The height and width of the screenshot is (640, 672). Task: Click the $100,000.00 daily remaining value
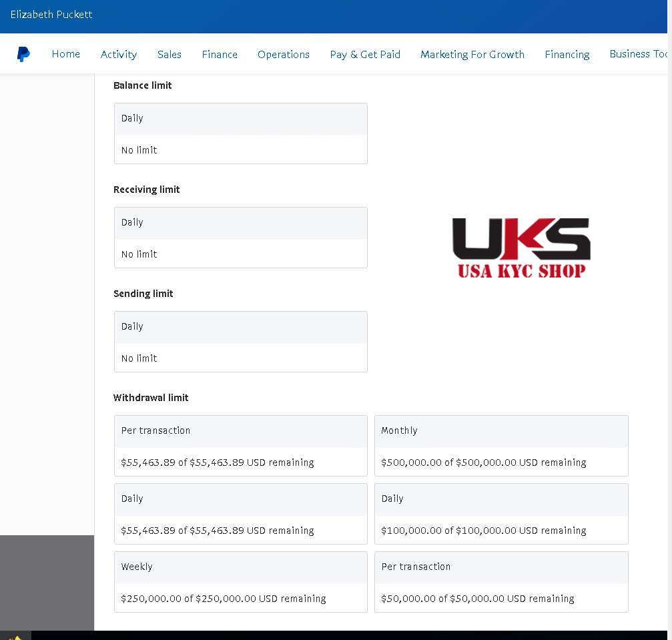pyautogui.click(x=484, y=531)
